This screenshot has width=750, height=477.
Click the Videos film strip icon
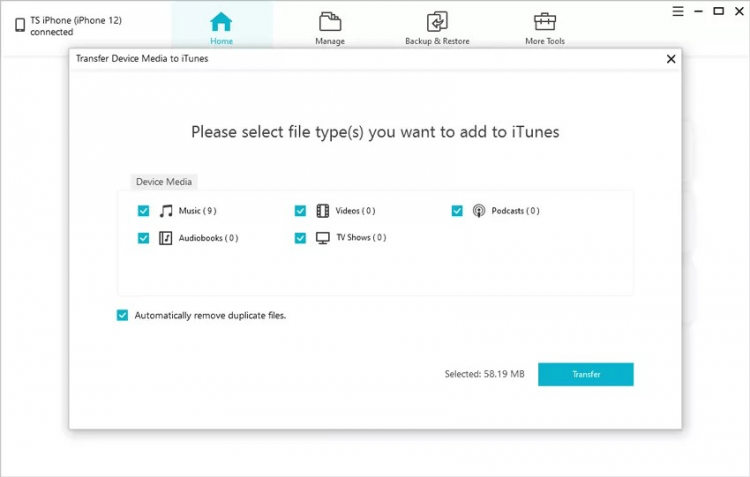(323, 211)
